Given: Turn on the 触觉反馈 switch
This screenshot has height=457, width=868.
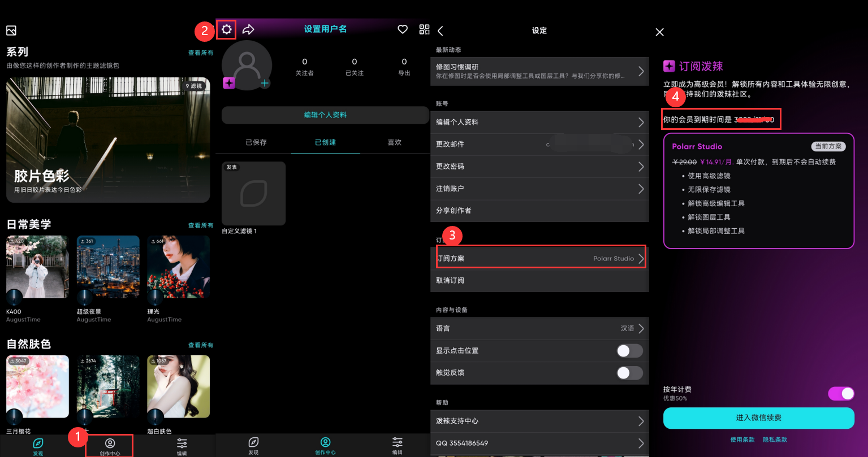Looking at the screenshot, I should (x=629, y=373).
